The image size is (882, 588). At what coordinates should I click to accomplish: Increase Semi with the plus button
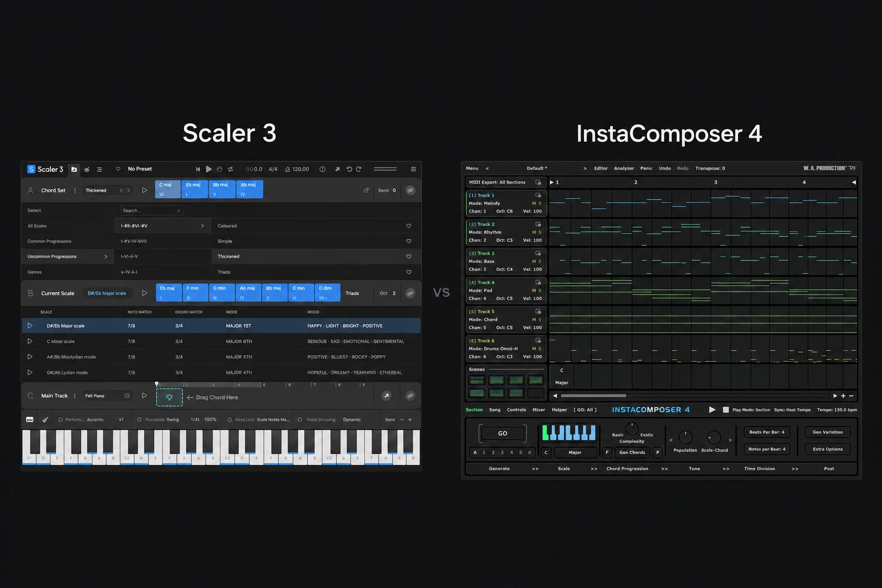[x=410, y=420]
